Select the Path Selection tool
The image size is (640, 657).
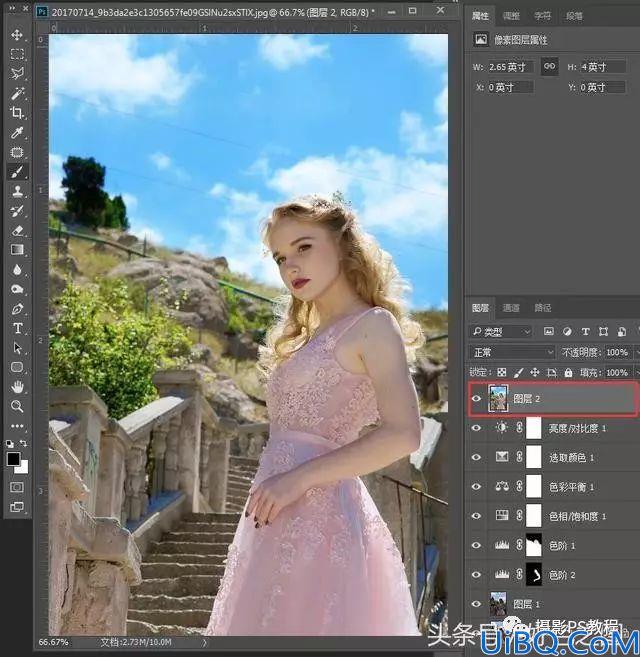coord(17,348)
